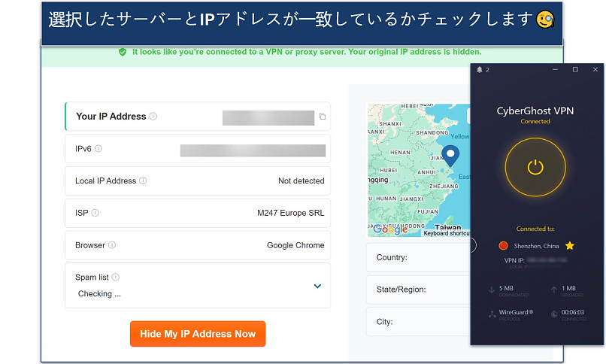Open info icon next to Local IP Address

pos(143,180)
